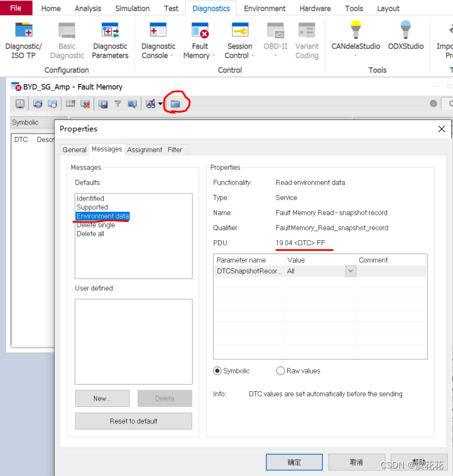The width and height of the screenshot is (453, 476).
Task: Click the cyclic update clock toolbar icon
Action: 52,104
